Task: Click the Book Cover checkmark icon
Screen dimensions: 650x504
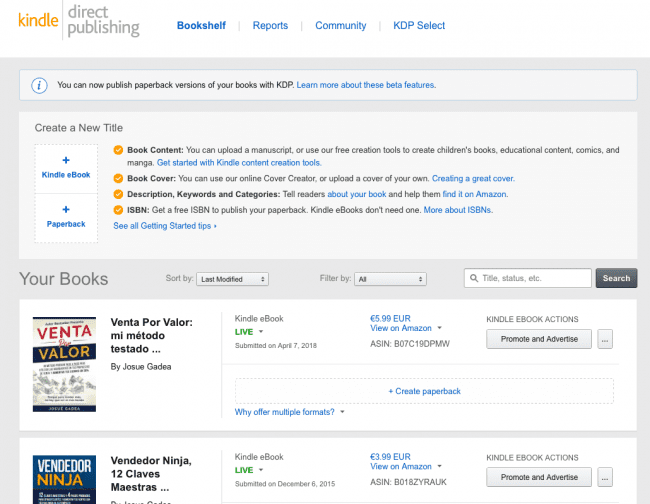Action: (118, 178)
